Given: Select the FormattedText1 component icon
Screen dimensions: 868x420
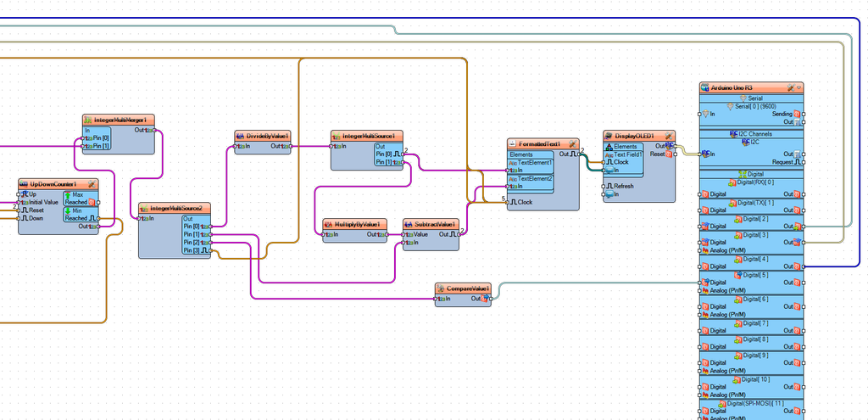Looking at the screenshot, I should [x=513, y=143].
